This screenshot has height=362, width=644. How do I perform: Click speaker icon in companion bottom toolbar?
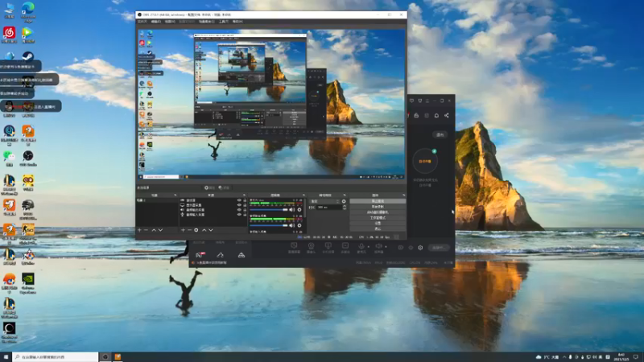pos(378,246)
